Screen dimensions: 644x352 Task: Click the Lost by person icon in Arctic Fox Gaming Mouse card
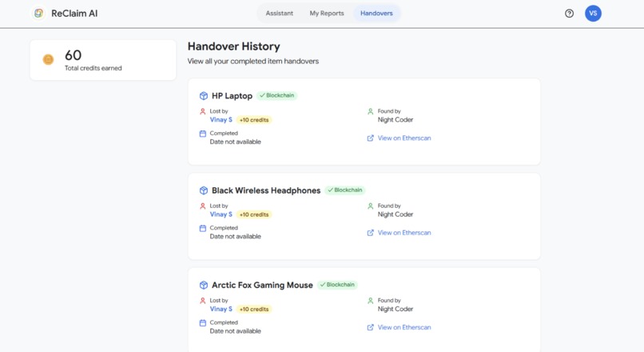click(202, 301)
